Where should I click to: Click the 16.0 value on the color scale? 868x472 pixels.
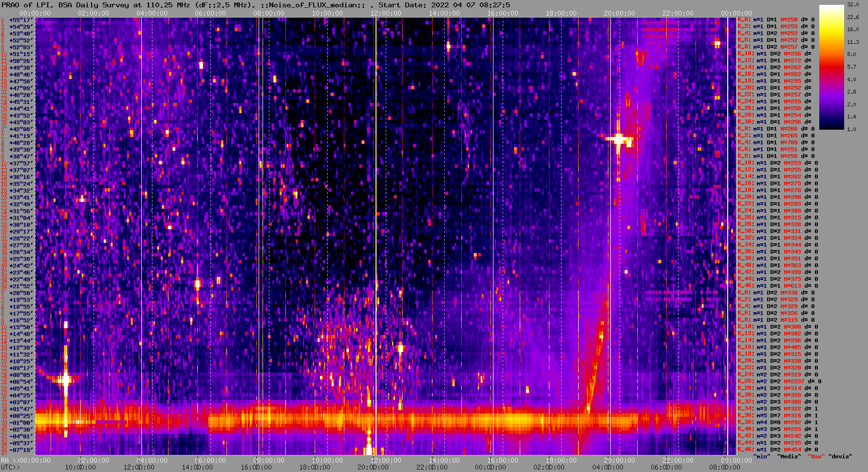853,29
